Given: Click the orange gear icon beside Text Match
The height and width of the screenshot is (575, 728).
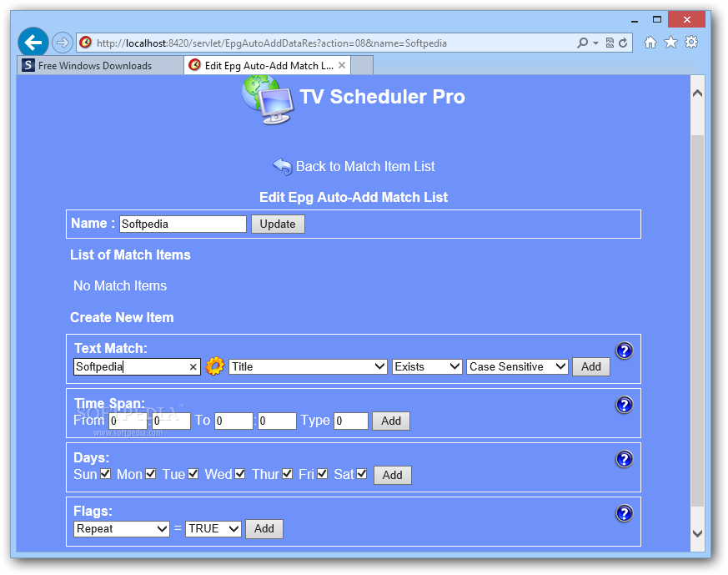Looking at the screenshot, I should click(214, 366).
